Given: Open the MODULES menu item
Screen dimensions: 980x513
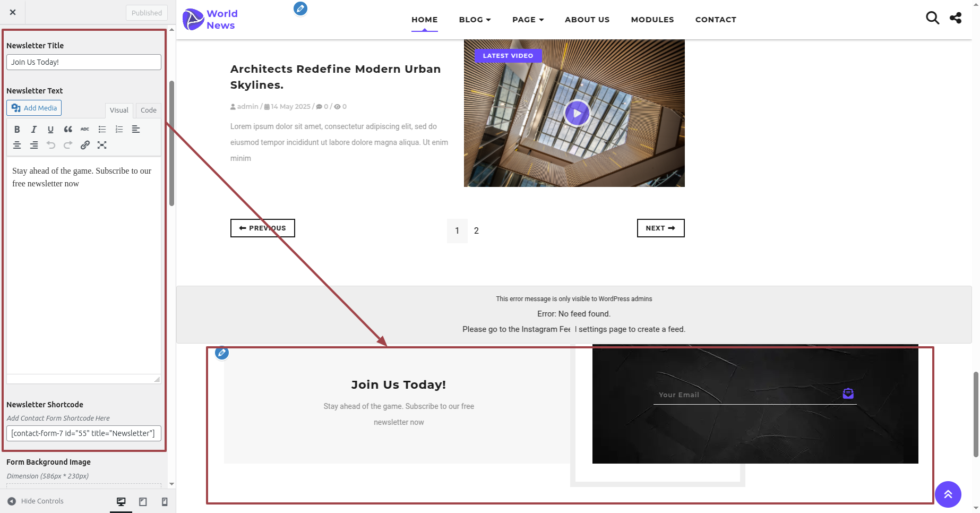Looking at the screenshot, I should point(652,20).
